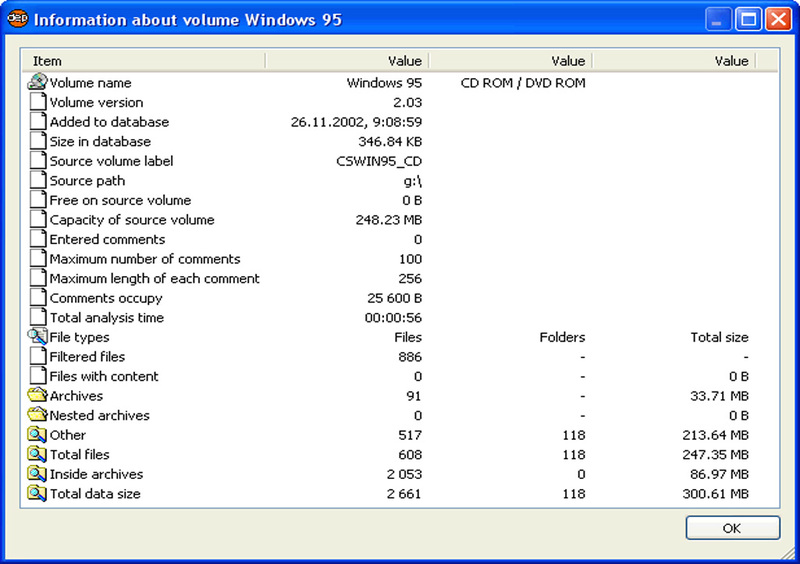Click the source path value g:\

[413, 181]
